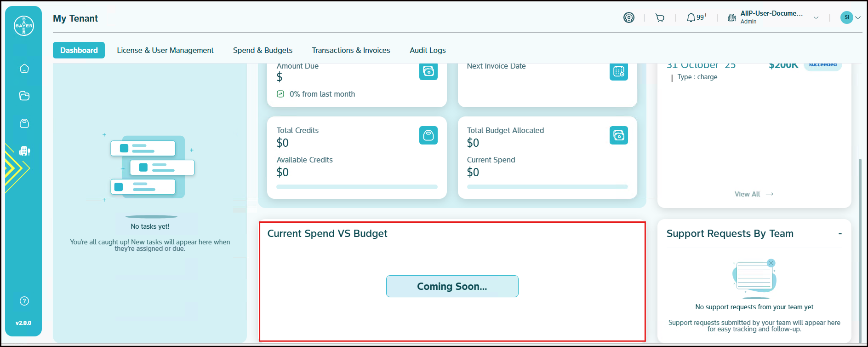
Task: Click the circular support icon in header
Action: [628, 17]
